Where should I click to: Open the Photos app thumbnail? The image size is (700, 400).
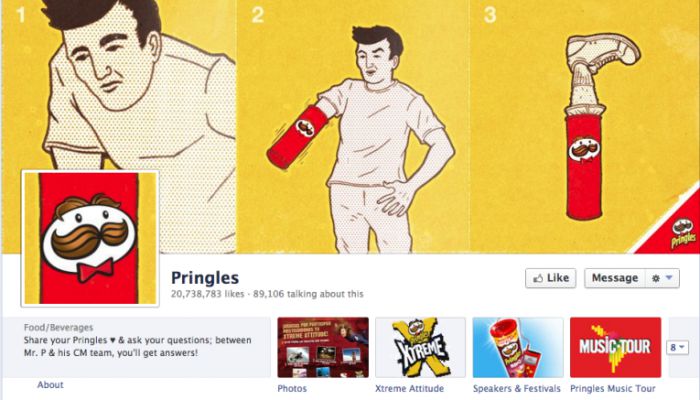click(323, 347)
